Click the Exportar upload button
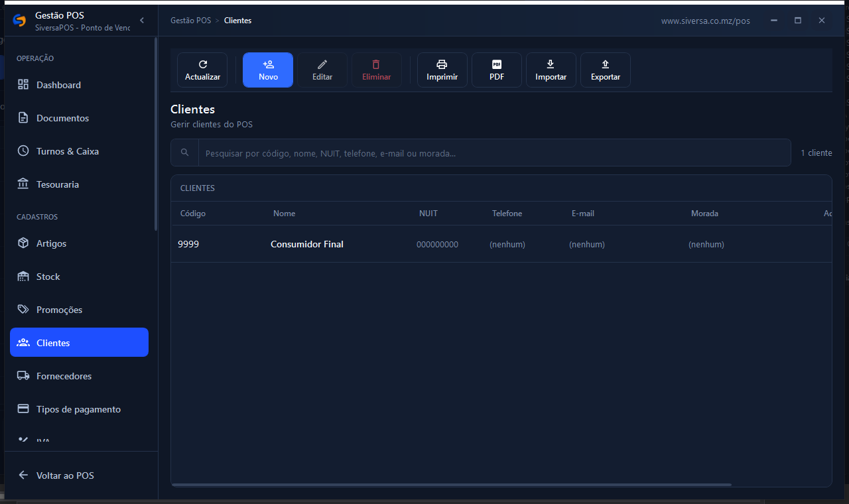The height and width of the screenshot is (504, 849). tap(606, 70)
